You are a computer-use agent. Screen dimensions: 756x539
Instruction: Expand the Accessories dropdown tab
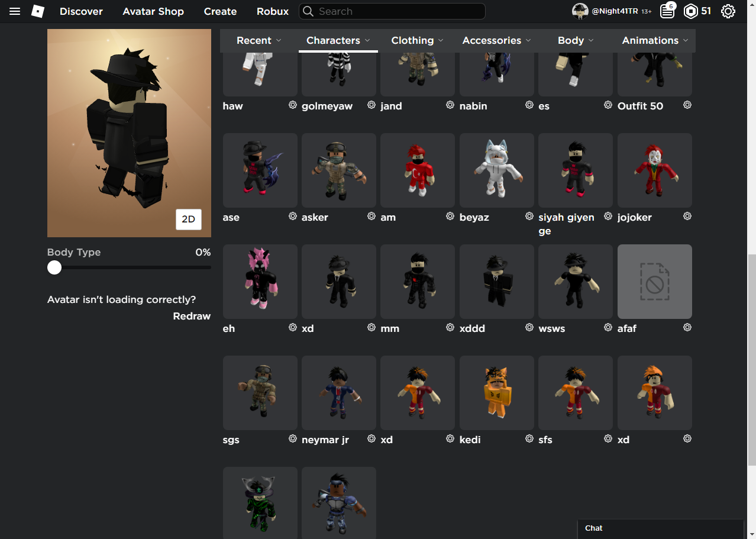pyautogui.click(x=497, y=40)
